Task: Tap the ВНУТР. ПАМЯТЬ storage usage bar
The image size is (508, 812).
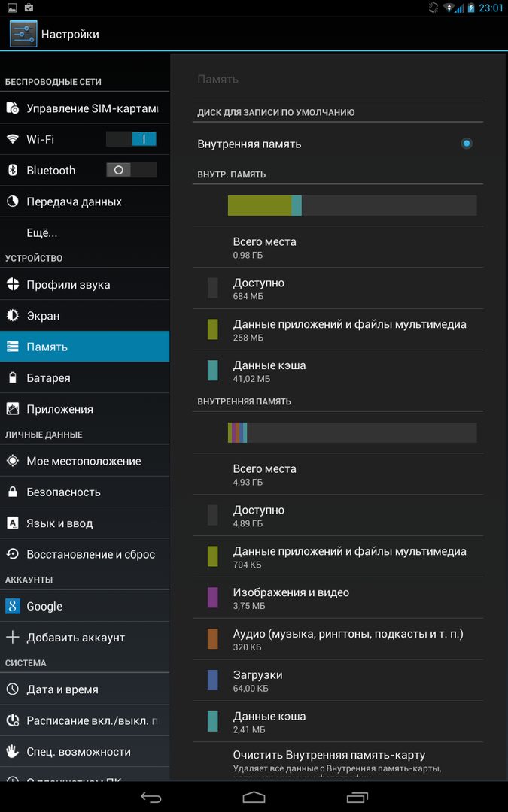Action: (x=352, y=205)
